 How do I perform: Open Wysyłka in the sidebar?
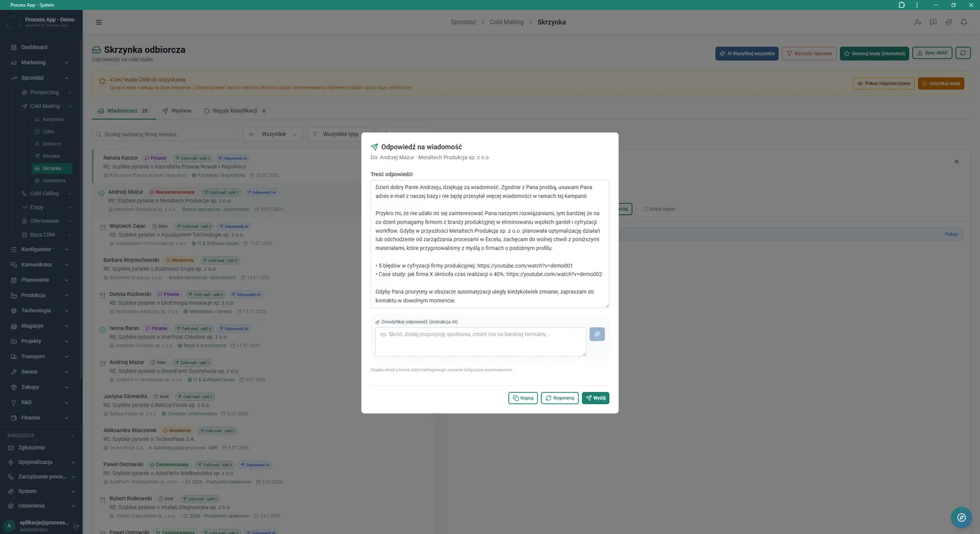[51, 156]
